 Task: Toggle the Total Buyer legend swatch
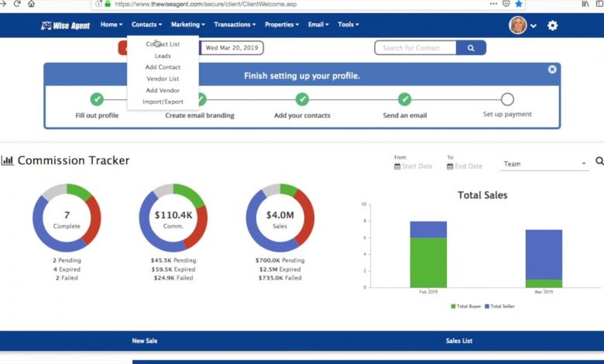453,306
